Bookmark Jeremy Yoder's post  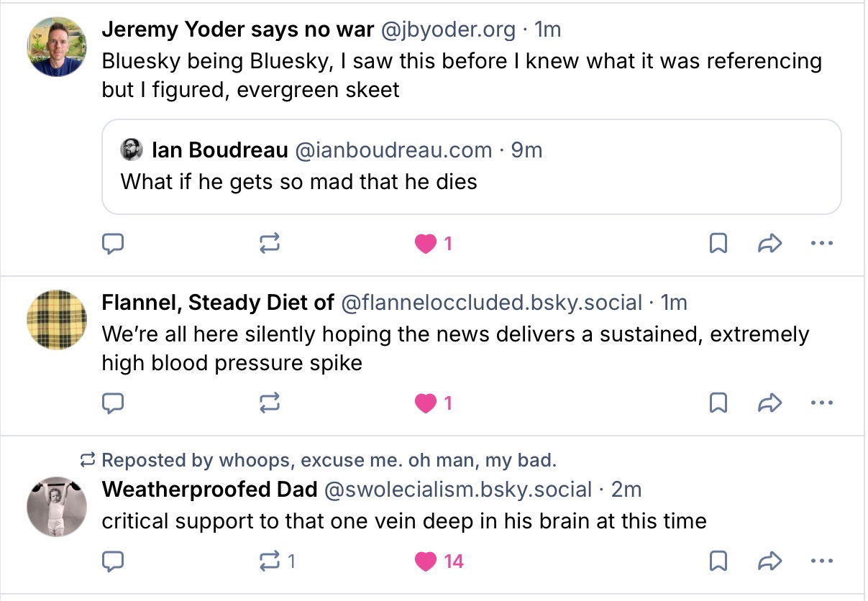tap(718, 244)
